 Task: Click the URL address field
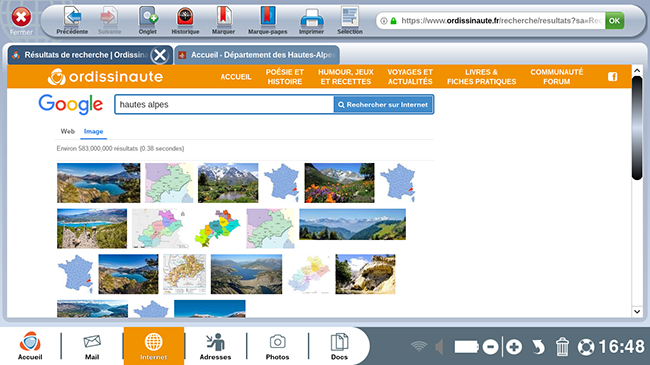[x=501, y=20]
